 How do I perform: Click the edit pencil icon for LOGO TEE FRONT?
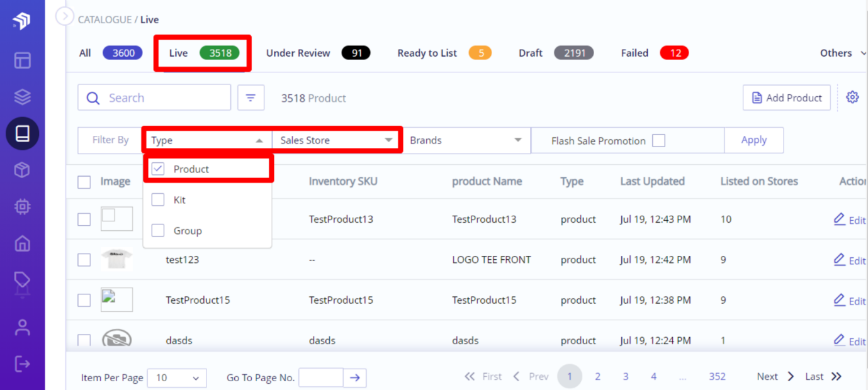pyautogui.click(x=839, y=259)
